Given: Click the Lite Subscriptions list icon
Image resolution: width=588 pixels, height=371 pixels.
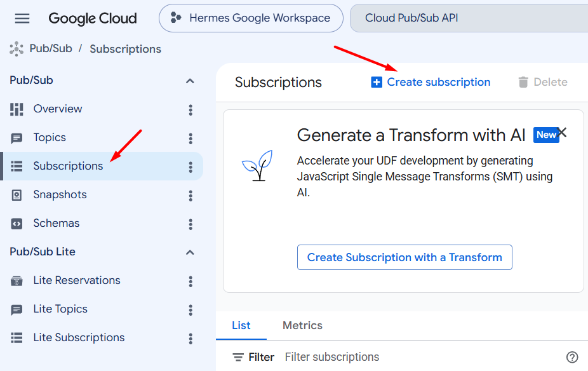Looking at the screenshot, I should (x=17, y=338).
